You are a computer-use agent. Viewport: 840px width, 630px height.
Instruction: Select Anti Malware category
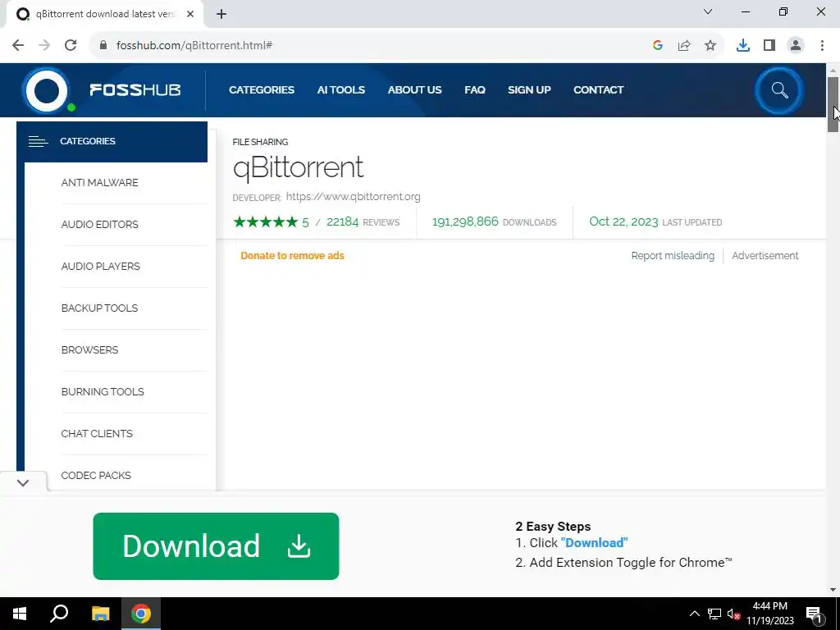point(99,183)
